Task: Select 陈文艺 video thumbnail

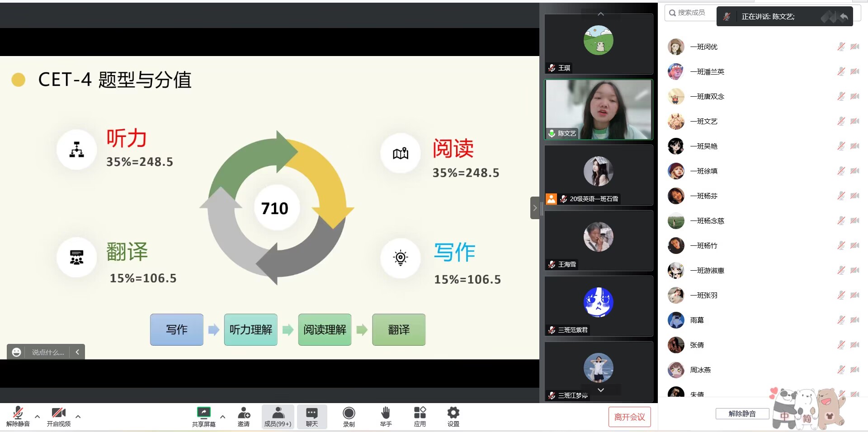Action: click(x=599, y=109)
